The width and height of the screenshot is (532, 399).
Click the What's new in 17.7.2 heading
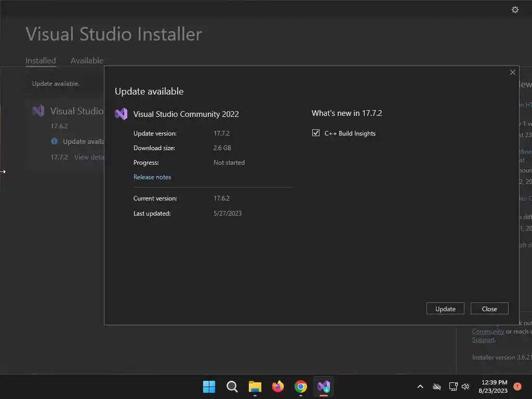[347, 113]
